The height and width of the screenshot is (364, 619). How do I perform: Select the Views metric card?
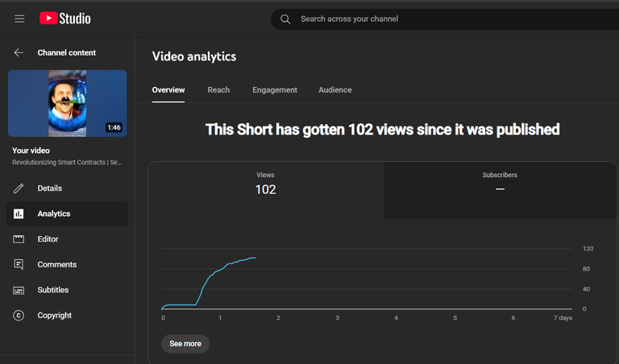click(265, 190)
